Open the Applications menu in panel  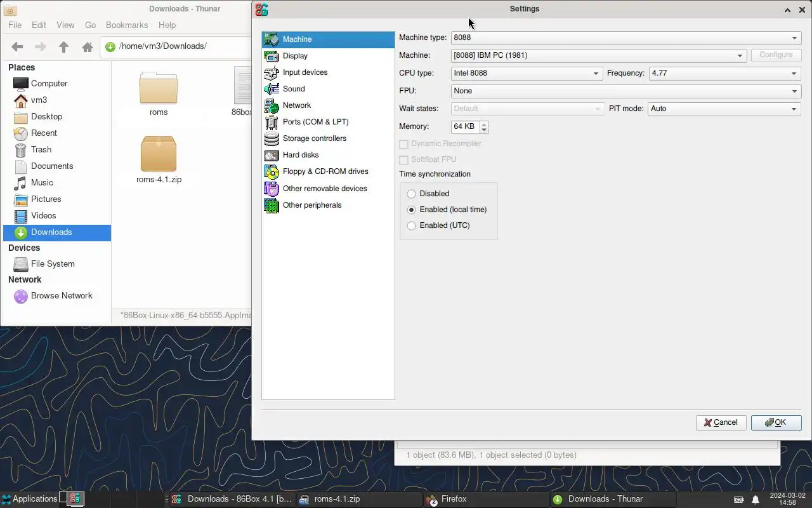pos(29,499)
